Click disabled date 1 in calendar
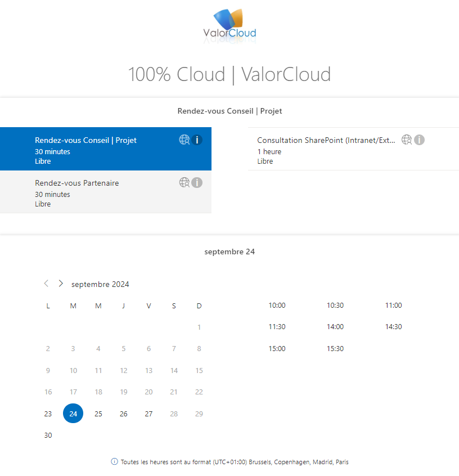Screen dimensions: 459x476 click(199, 327)
